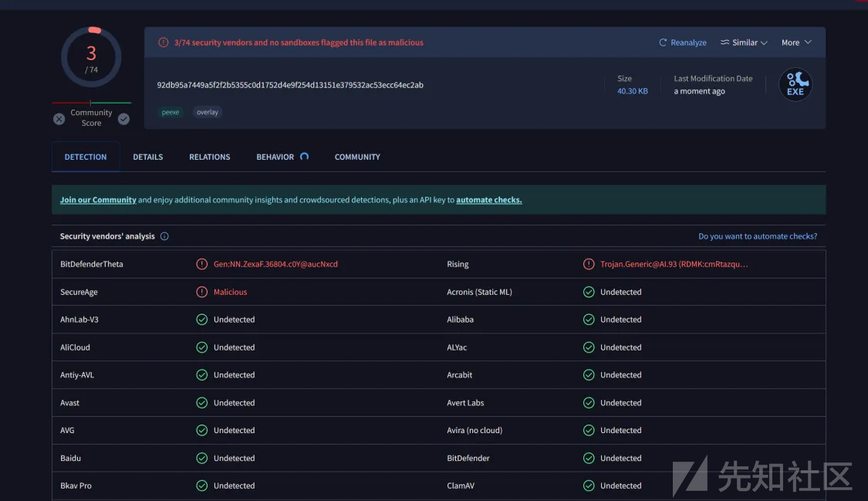Image resolution: width=868 pixels, height=501 pixels.
Task: Click the Undetected result for Avira (no cloud)
Action: [620, 430]
